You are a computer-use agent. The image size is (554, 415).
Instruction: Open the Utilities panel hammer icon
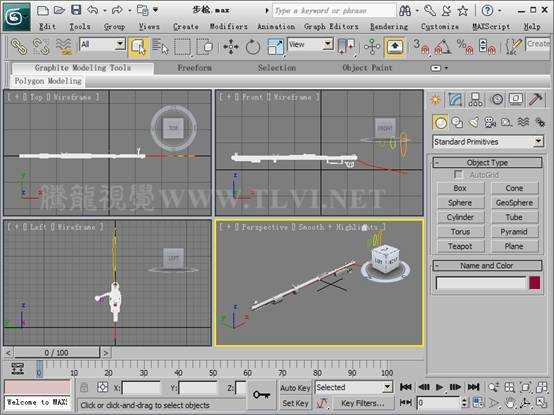point(535,100)
